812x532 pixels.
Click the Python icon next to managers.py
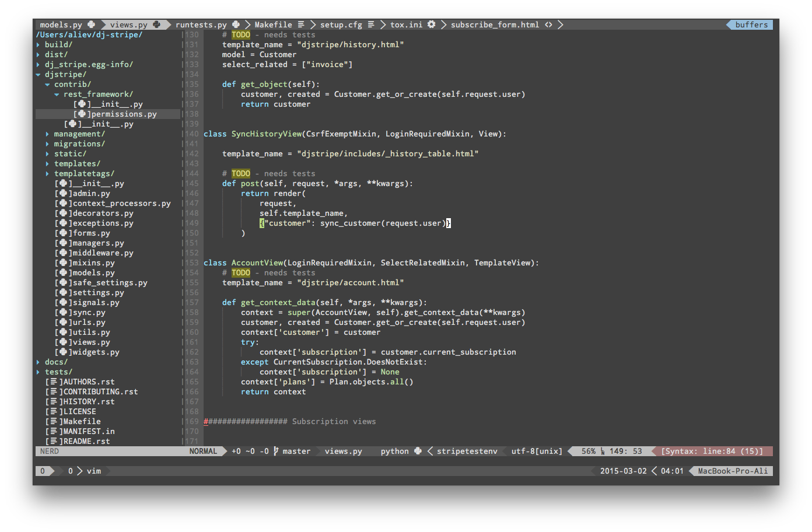pos(63,243)
